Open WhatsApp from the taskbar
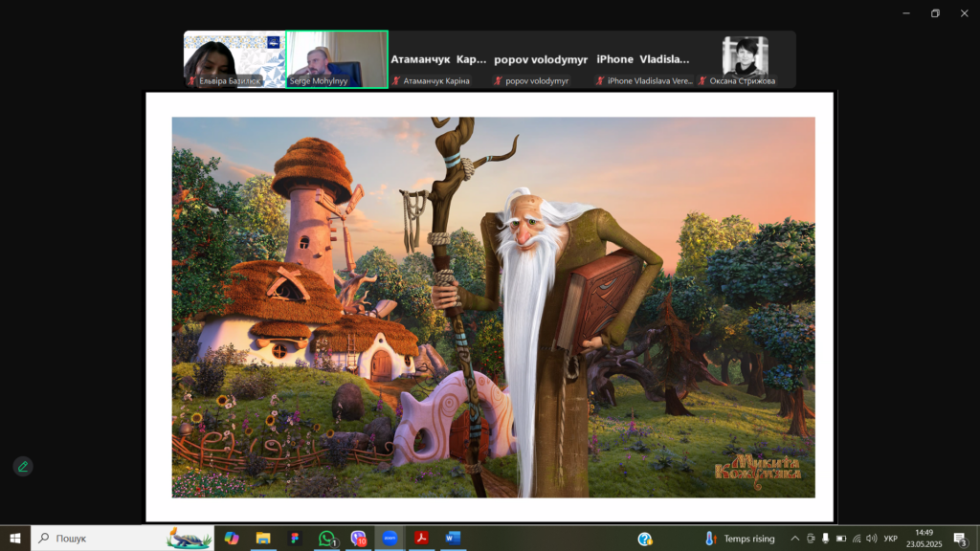 click(x=326, y=538)
